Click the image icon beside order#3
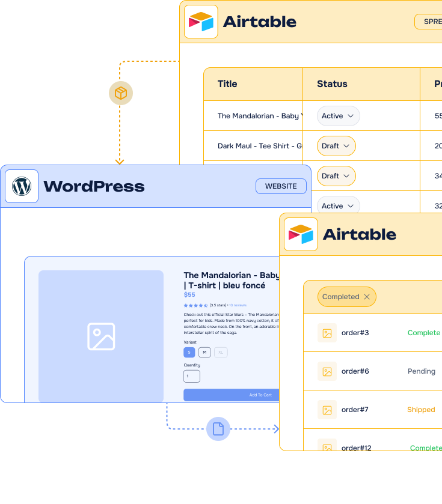The width and height of the screenshot is (442, 504). click(327, 333)
